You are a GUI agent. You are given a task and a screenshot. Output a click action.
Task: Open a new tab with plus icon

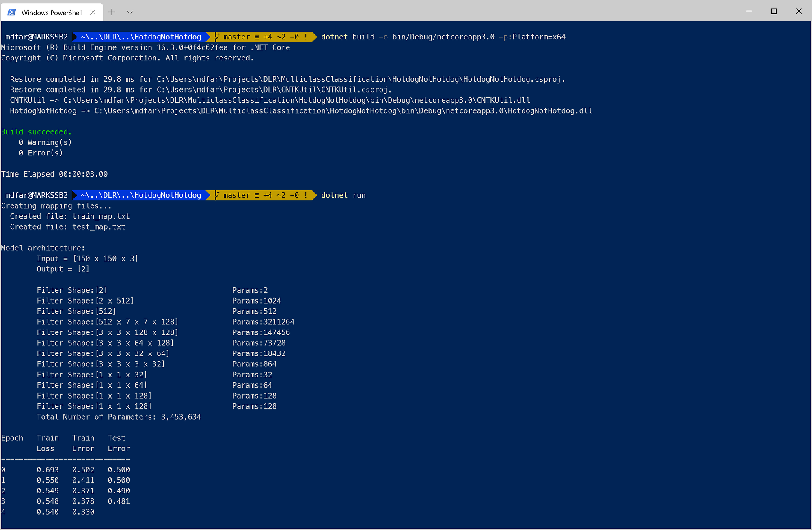[x=112, y=12]
